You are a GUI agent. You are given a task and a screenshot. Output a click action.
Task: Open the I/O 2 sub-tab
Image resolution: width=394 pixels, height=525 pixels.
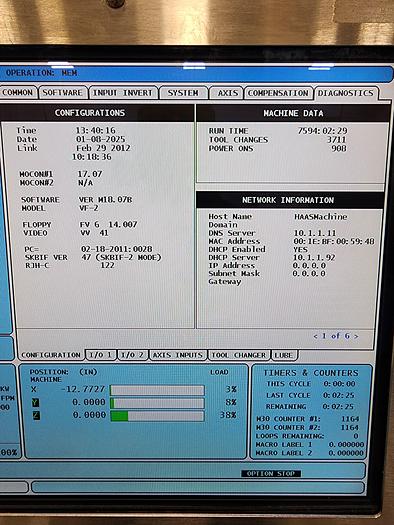tap(132, 355)
